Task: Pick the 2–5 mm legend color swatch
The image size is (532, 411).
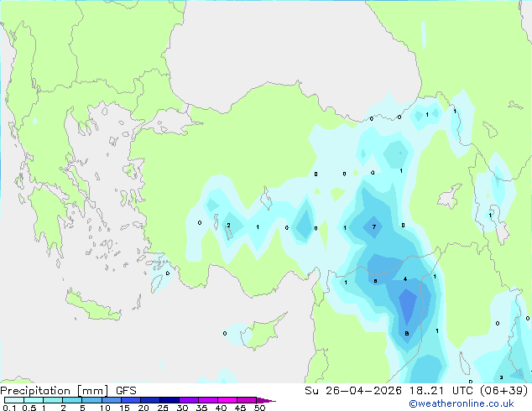Action: click(x=72, y=400)
